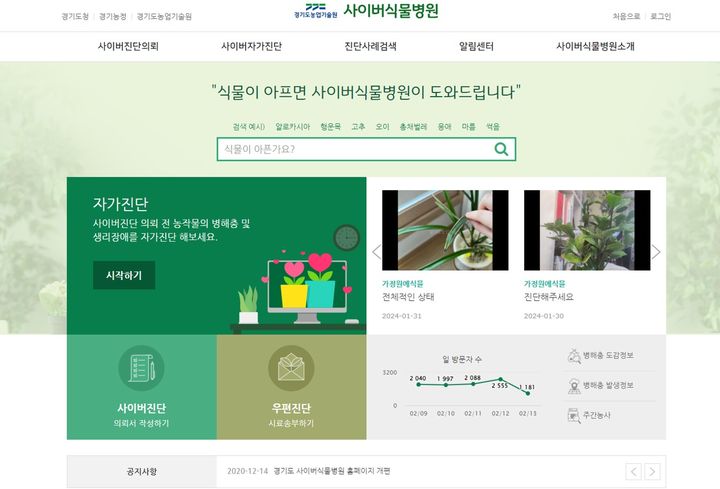Click the 식물이 아픈가요 search field
The height and width of the screenshot is (489, 720).
355,149
